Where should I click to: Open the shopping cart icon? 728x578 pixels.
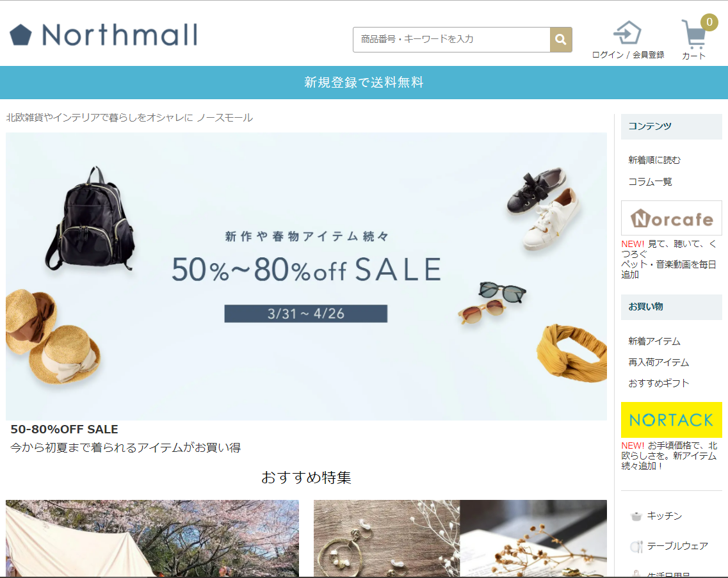(x=693, y=34)
